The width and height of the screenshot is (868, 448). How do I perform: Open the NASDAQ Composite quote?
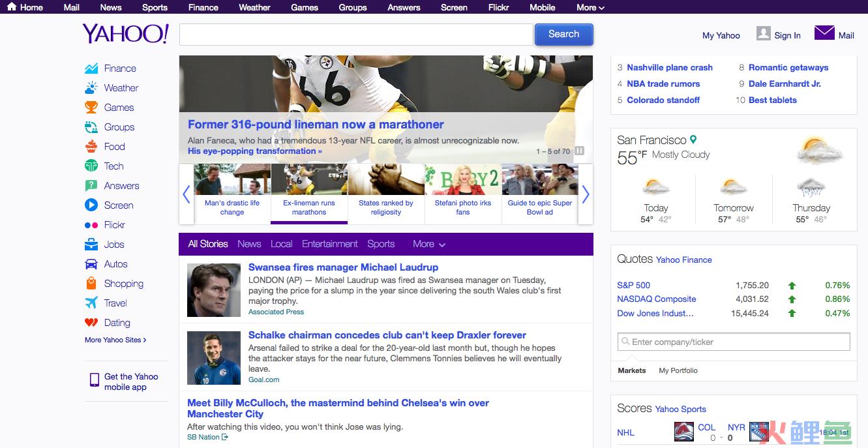tap(657, 299)
